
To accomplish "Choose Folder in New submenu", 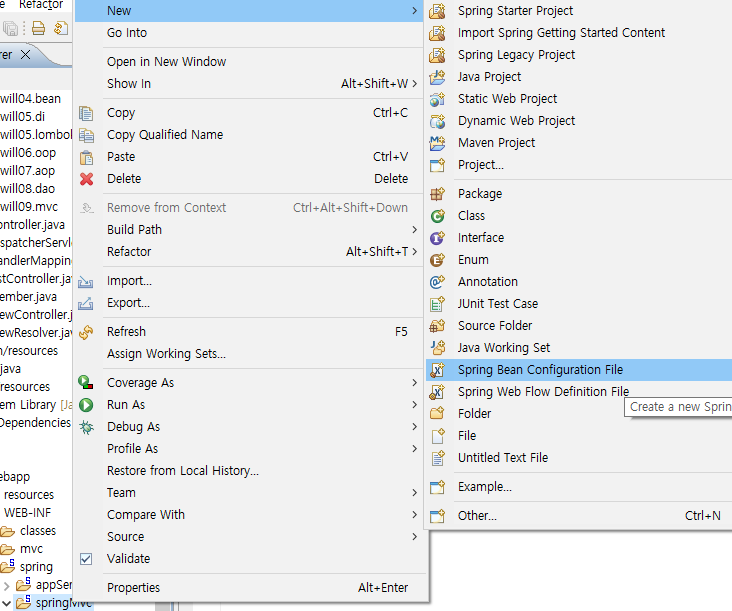I will click(474, 414).
